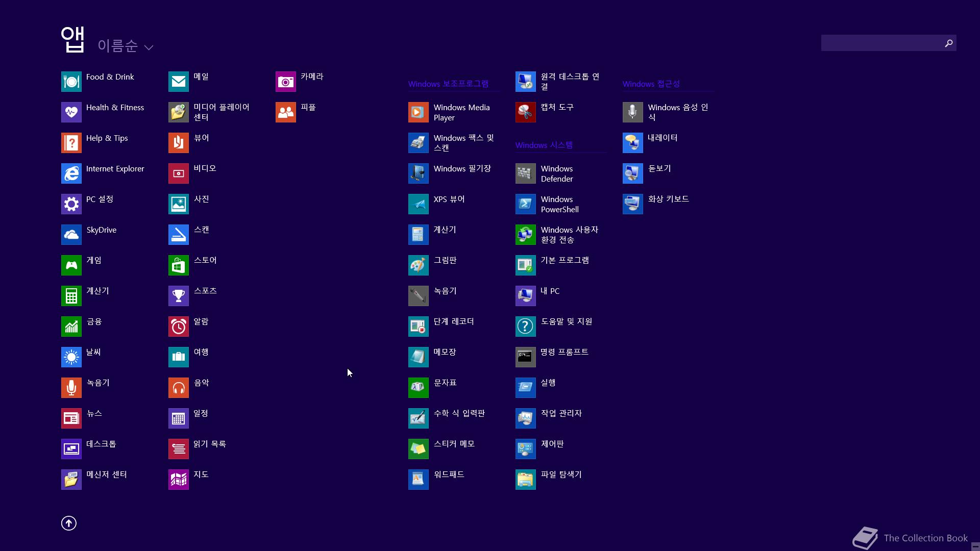Click 도움말 및 지원 label
This screenshot has height=551, width=980.
(567, 321)
